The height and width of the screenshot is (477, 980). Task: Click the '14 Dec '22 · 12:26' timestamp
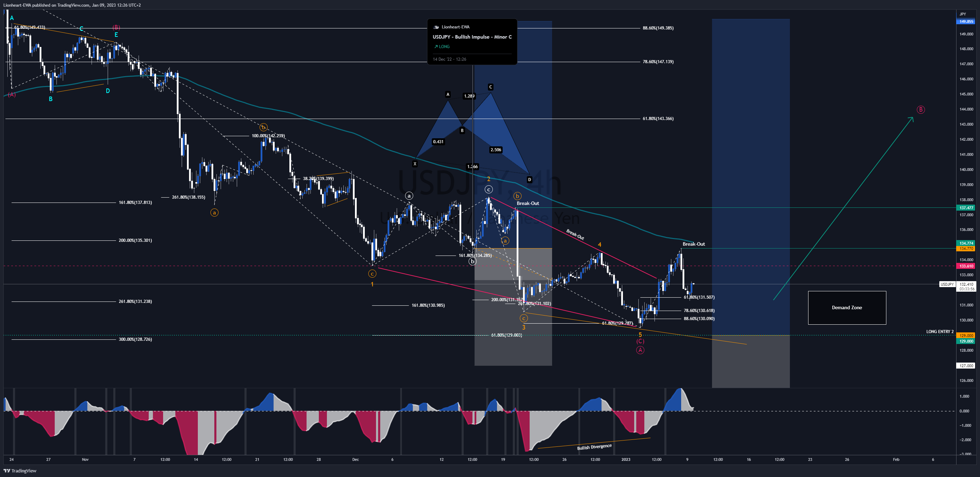tap(449, 59)
